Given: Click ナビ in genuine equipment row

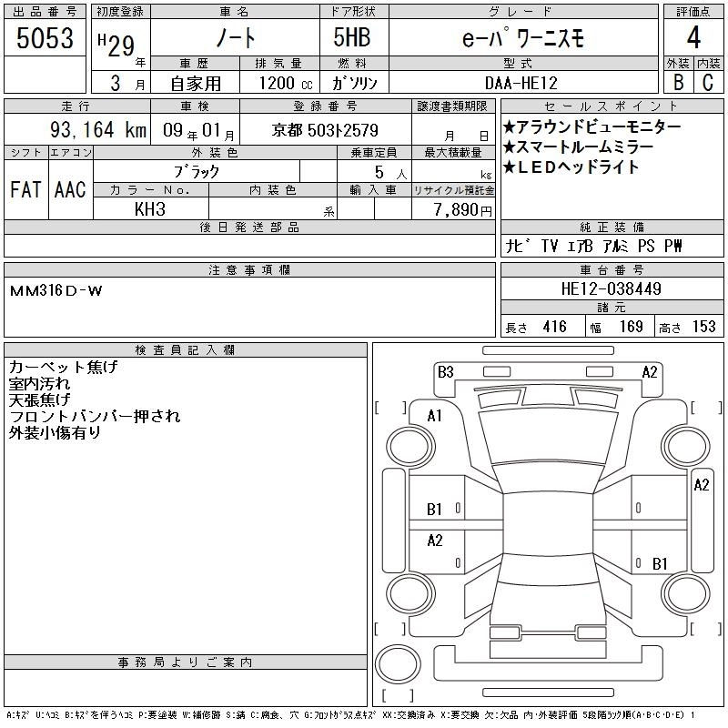Looking at the screenshot, I should coord(517,246).
